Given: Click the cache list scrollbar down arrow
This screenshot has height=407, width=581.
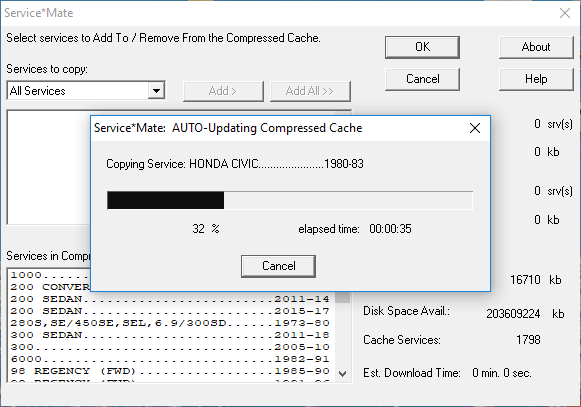Looking at the screenshot, I should [x=343, y=374].
